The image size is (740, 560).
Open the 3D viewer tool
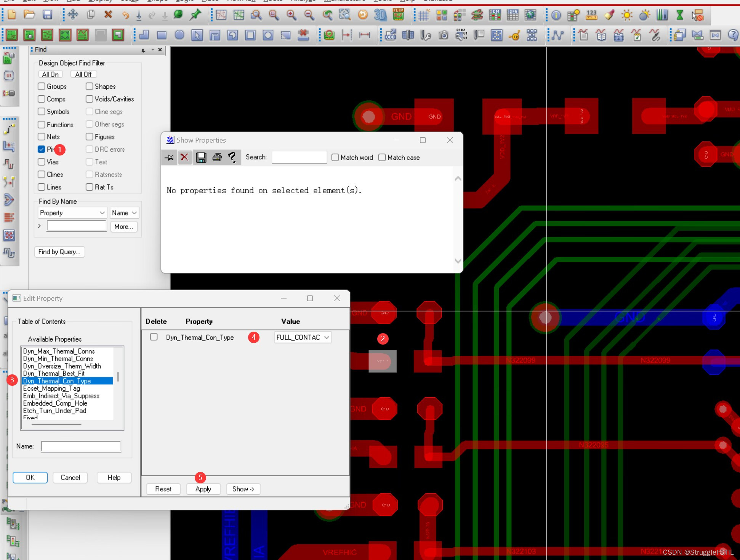(x=380, y=15)
